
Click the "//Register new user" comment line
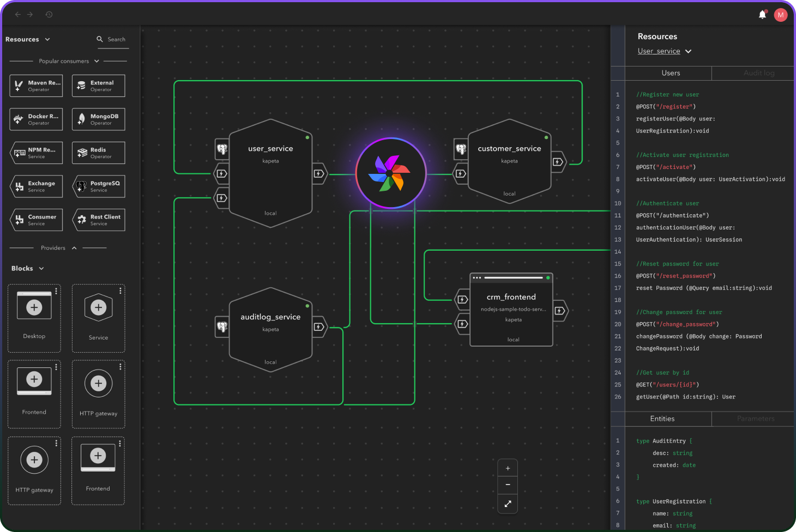click(667, 95)
